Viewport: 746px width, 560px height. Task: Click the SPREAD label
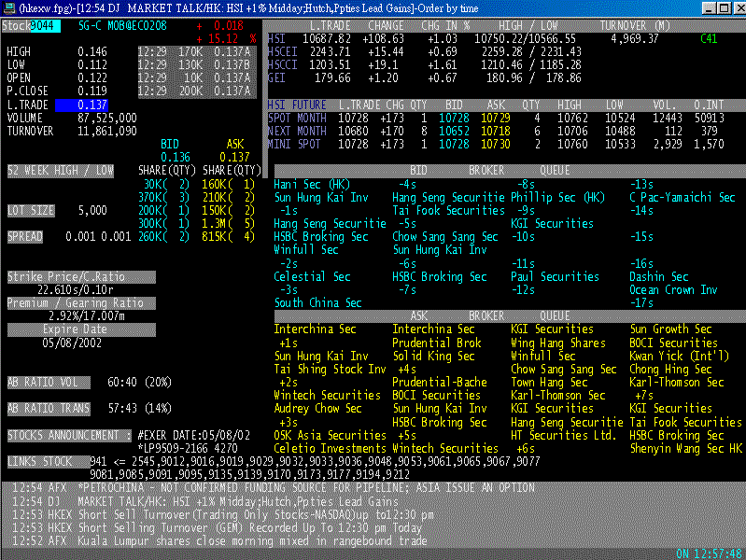[24, 236]
